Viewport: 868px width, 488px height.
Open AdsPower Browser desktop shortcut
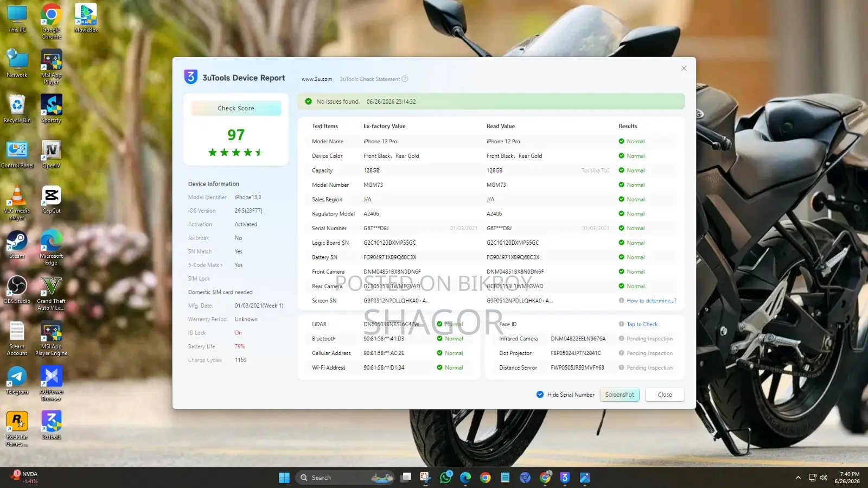click(51, 384)
